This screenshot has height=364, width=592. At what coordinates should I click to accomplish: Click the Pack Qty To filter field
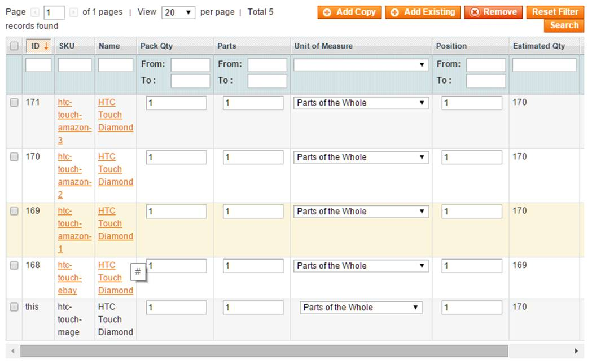tap(190, 81)
